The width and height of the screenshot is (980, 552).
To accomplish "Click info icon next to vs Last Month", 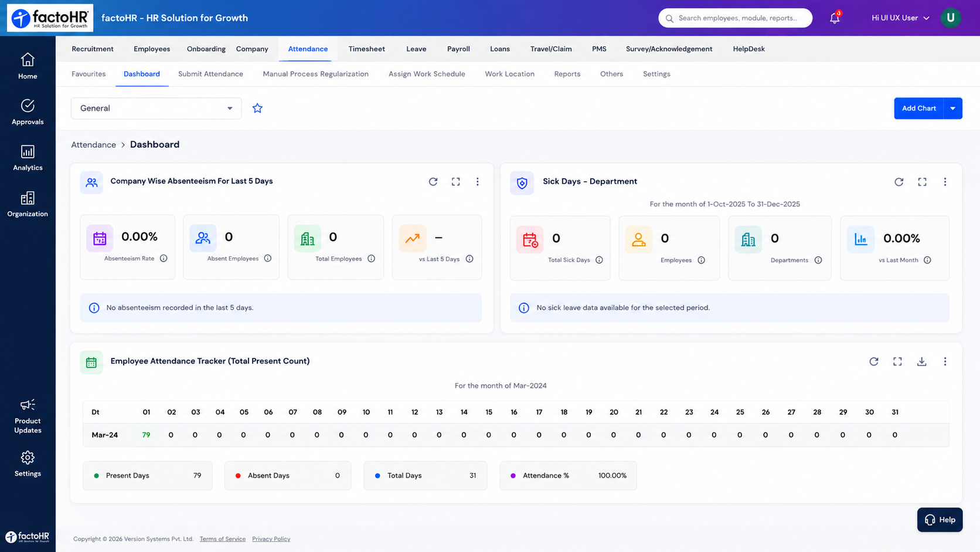I will click(927, 260).
